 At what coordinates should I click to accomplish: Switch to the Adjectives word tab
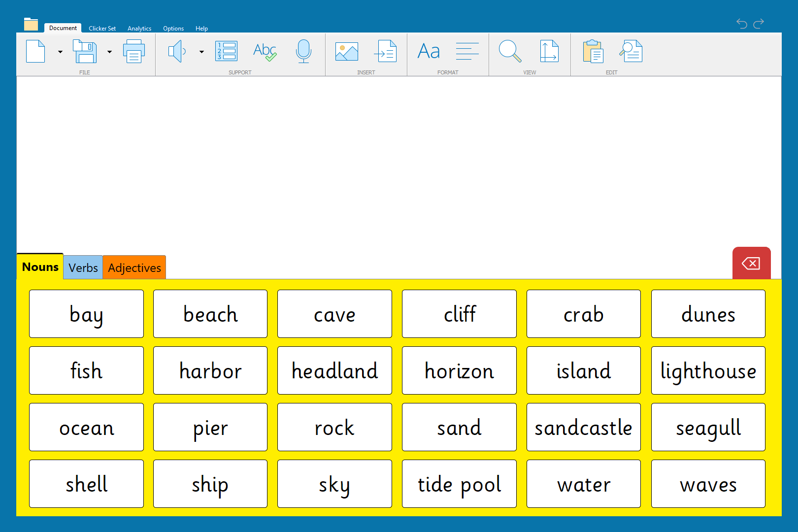(x=134, y=267)
